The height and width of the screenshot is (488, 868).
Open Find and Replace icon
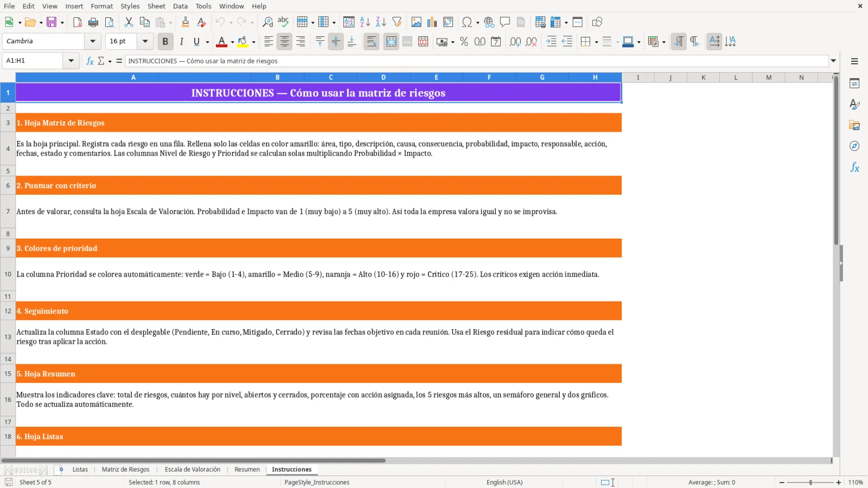[267, 22]
